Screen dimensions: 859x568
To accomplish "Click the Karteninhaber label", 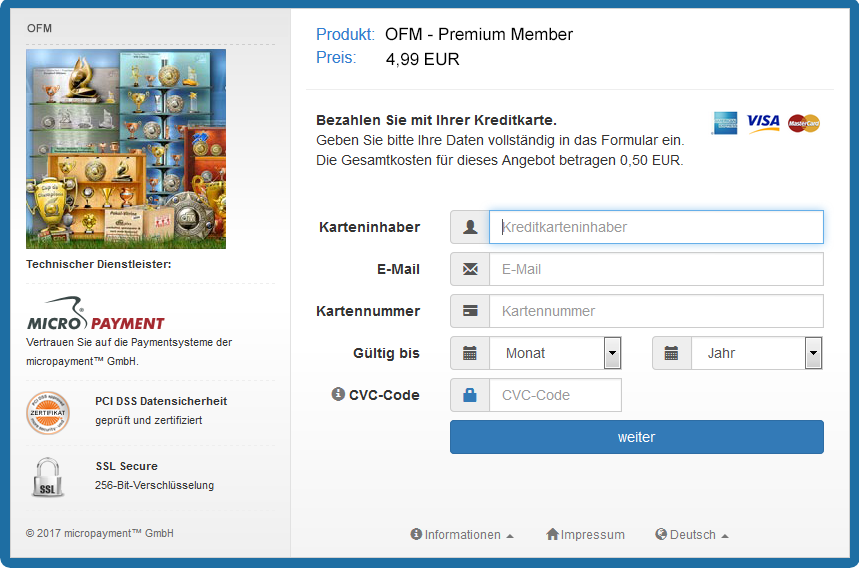I will 369,227.
